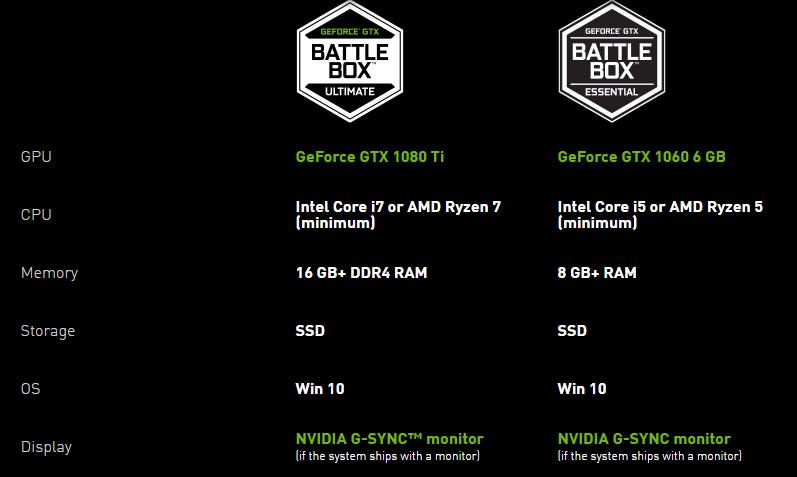Select the Display row label
Image resolution: width=797 pixels, height=477 pixels.
pyautogui.click(x=46, y=447)
